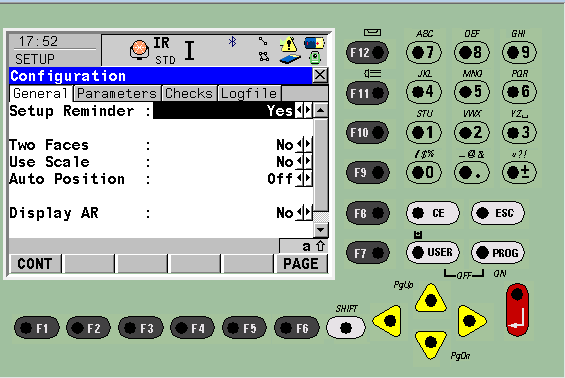Click the instrument status icon below battery
Viewport: 565px width, 378px height.
click(x=315, y=58)
